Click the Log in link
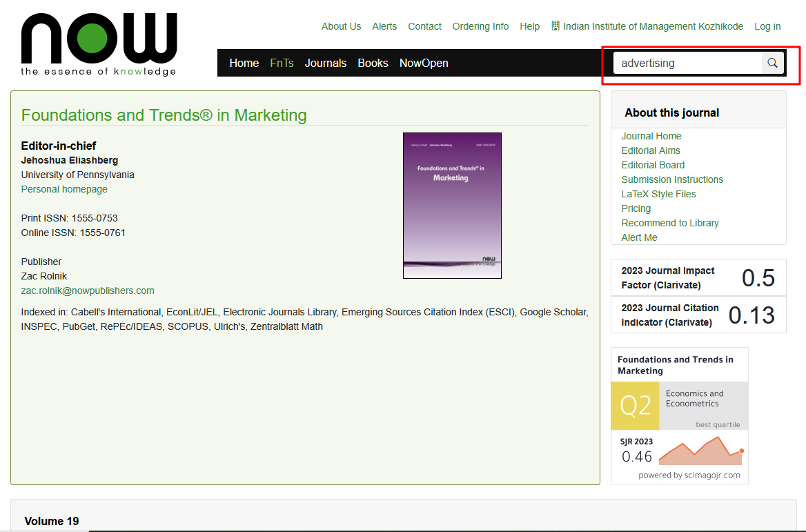Image resolution: width=806 pixels, height=532 pixels. [x=767, y=26]
